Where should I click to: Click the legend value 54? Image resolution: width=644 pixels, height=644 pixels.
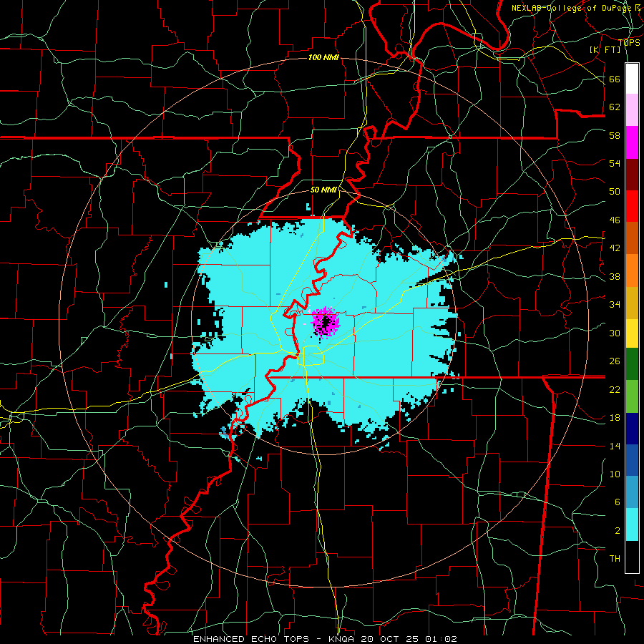[615, 163]
